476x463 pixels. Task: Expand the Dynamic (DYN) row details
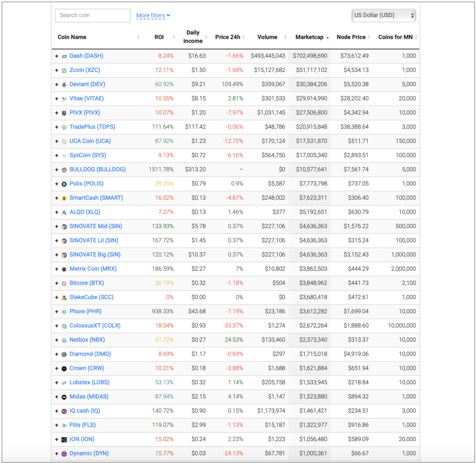[x=57, y=454]
